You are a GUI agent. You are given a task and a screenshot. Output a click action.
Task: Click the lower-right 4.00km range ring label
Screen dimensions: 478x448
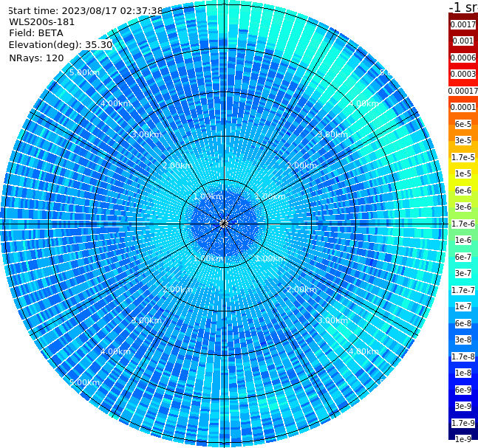pos(363,351)
